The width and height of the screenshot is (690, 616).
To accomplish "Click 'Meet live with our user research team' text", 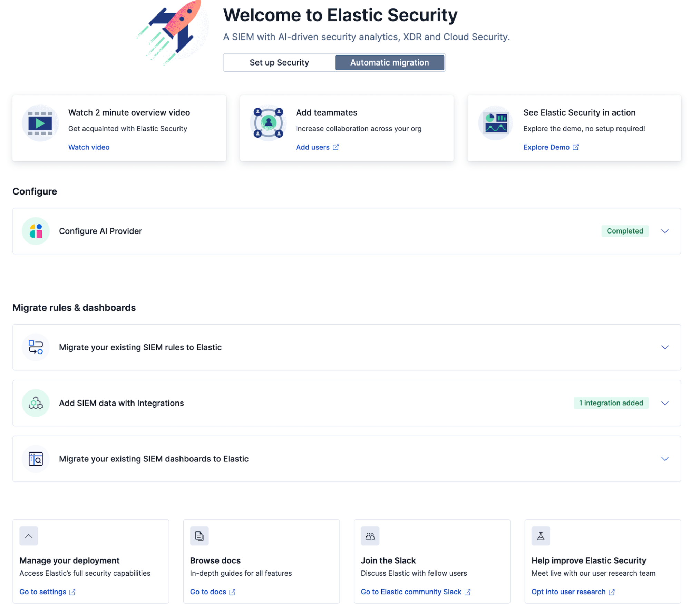I will tap(593, 573).
